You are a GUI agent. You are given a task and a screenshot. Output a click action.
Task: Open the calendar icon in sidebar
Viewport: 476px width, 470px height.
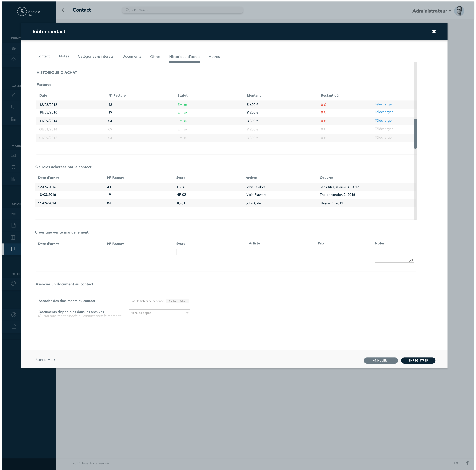pyautogui.click(x=14, y=119)
